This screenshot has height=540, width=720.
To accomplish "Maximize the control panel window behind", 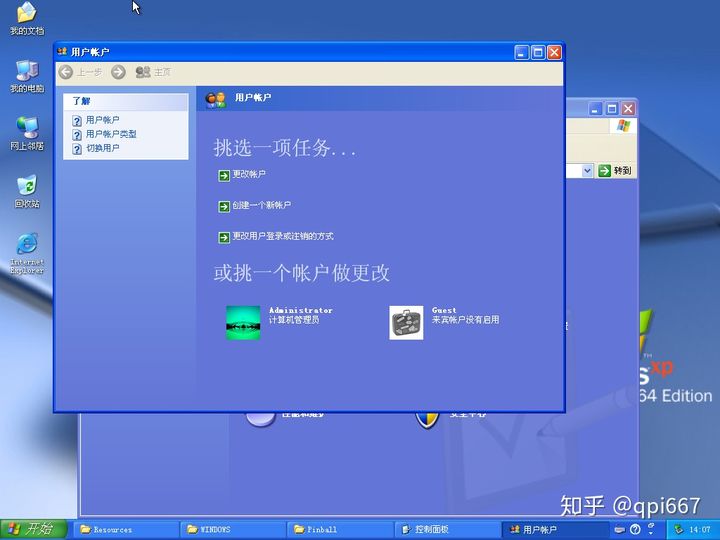I will (612, 109).
